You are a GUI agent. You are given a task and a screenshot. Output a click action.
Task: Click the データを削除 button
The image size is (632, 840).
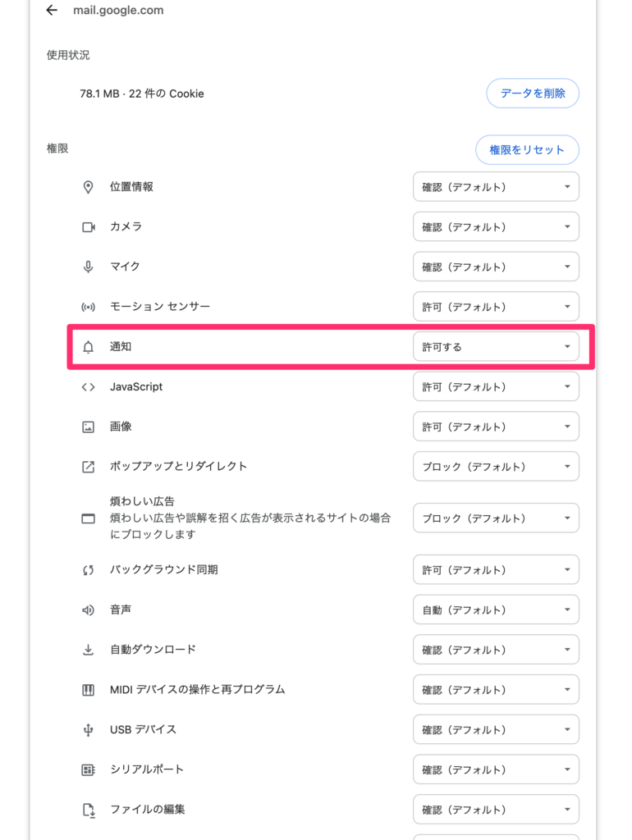[533, 94]
